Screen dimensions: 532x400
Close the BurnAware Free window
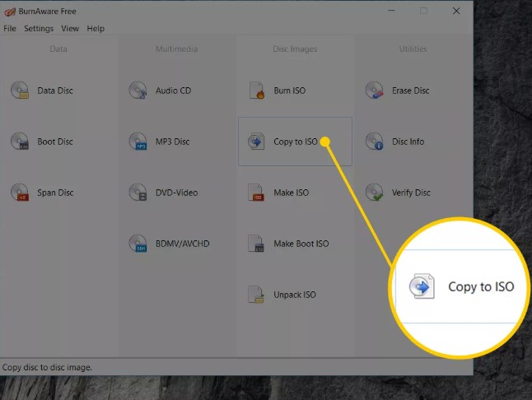(x=456, y=12)
